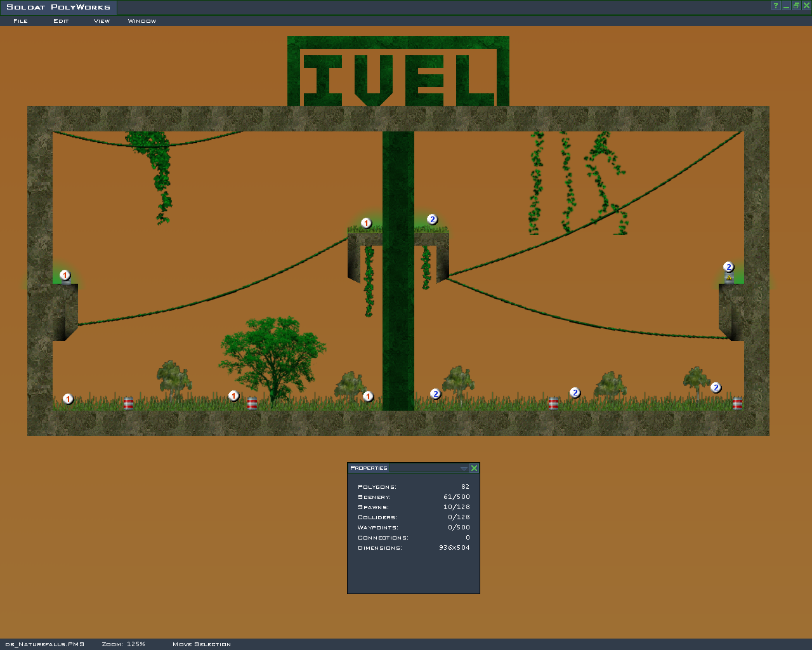Click the help question mark icon in the title bar
The height and width of the screenshot is (650, 812).
(x=775, y=6)
